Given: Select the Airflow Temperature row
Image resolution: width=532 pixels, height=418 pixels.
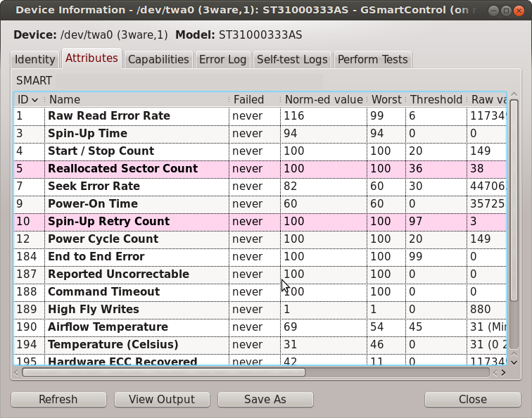Looking at the screenshot, I should pos(260,328).
